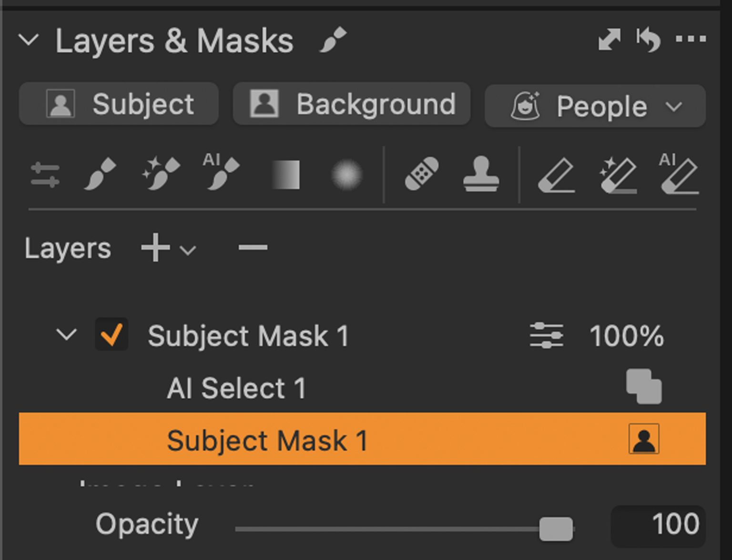The height and width of the screenshot is (560, 732).
Task: Remove the selected layer with minus icon
Action: pyautogui.click(x=253, y=247)
